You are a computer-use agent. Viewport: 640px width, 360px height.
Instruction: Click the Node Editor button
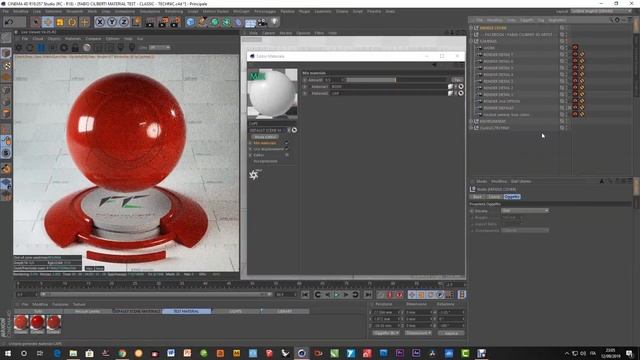[x=265, y=137]
